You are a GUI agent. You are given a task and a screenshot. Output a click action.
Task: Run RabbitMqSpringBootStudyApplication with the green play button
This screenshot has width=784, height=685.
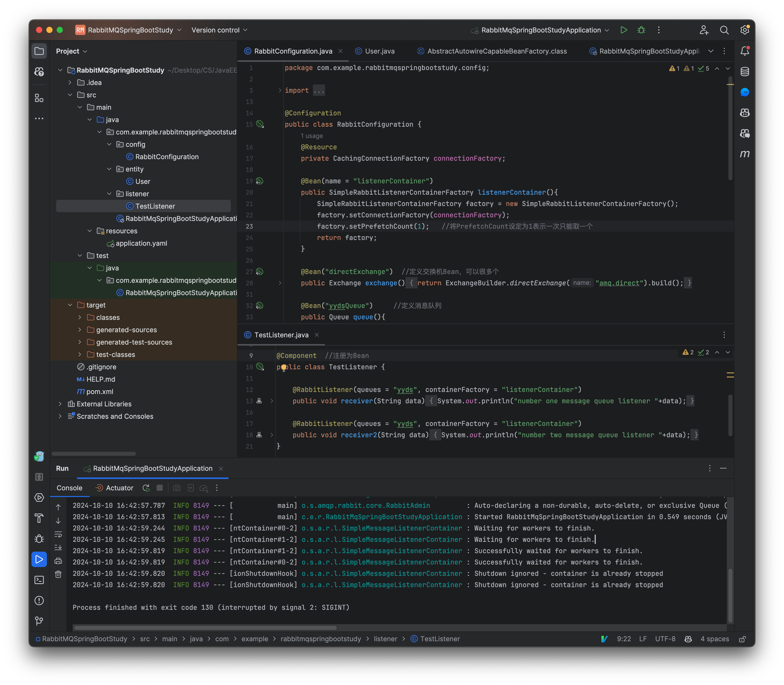624,30
